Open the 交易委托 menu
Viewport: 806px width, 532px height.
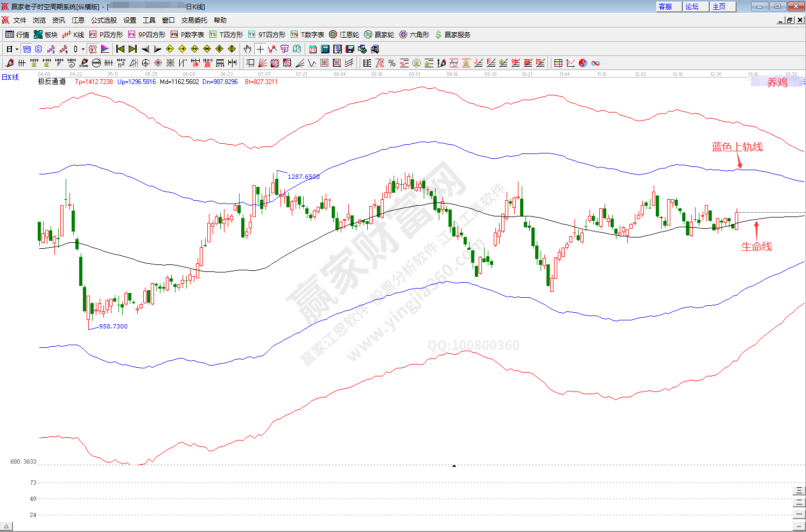pos(194,20)
